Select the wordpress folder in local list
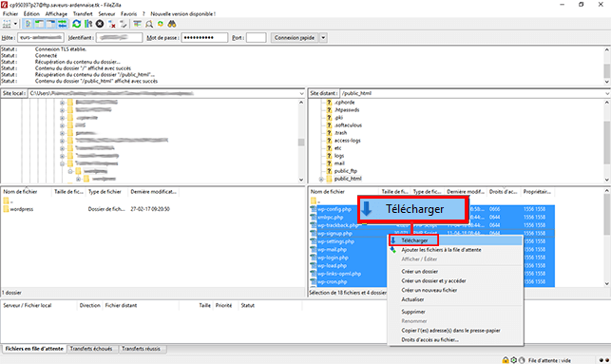The width and height of the screenshot is (611, 364). [22, 209]
